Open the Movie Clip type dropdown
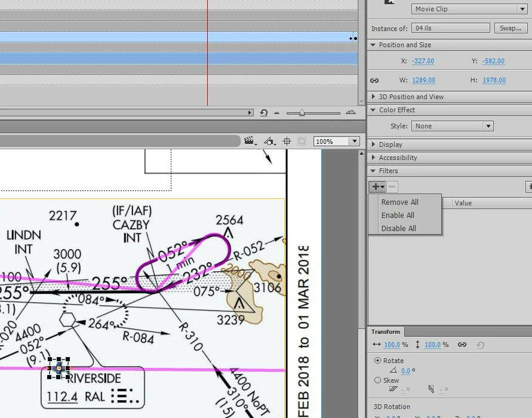The image size is (532, 418). click(x=469, y=9)
